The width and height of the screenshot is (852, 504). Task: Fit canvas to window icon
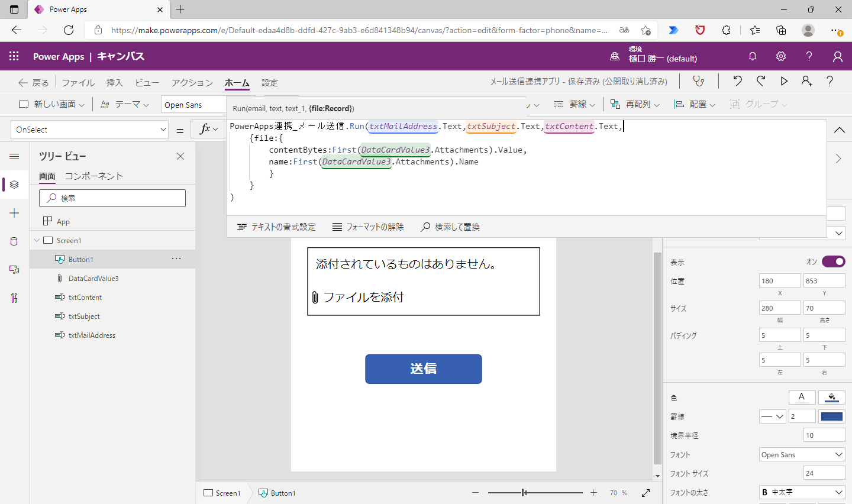[646, 493]
